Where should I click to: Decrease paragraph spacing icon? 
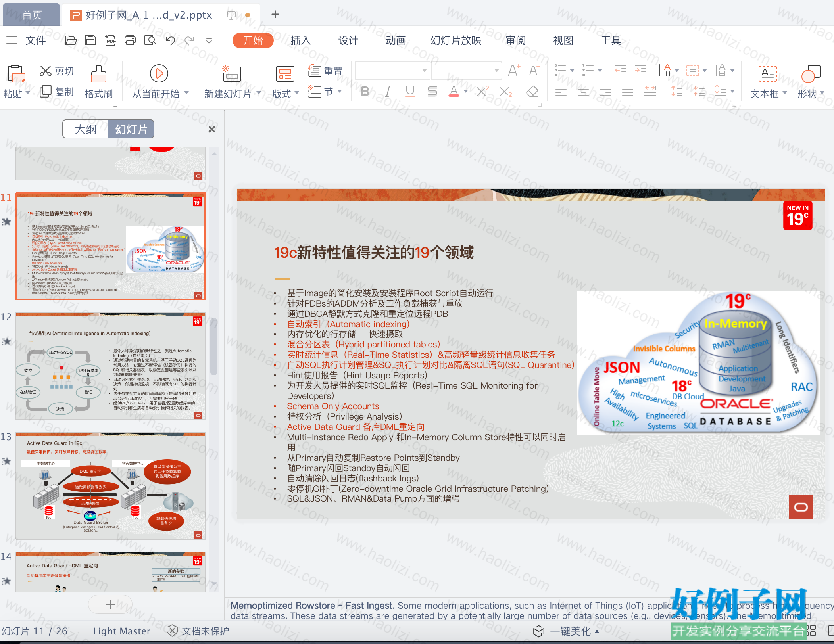click(x=699, y=92)
